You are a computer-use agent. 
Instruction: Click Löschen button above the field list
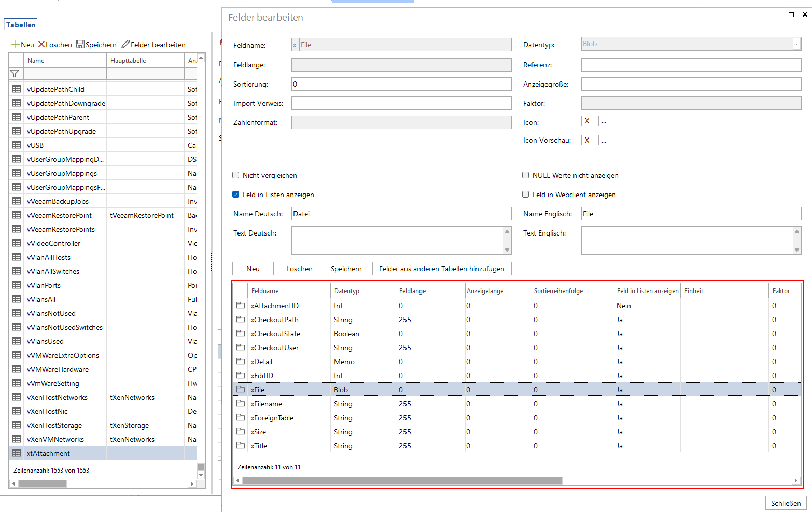pyautogui.click(x=300, y=269)
